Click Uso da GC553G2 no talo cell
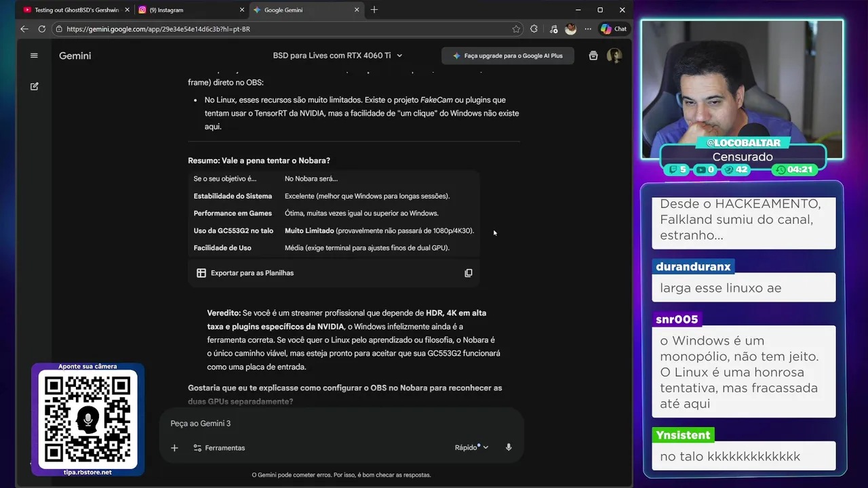This screenshot has width=868, height=488. click(x=233, y=230)
